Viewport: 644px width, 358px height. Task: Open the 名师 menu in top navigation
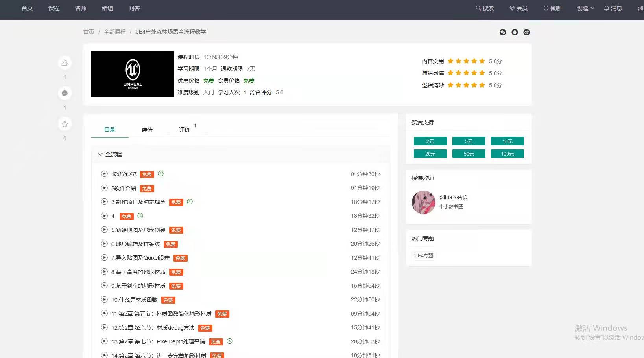tap(81, 8)
